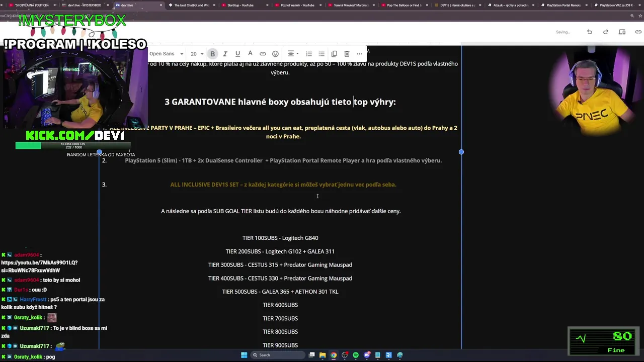Open the emoji picker in the toolbar
Viewport: 644px width, 362px height.
point(275,54)
